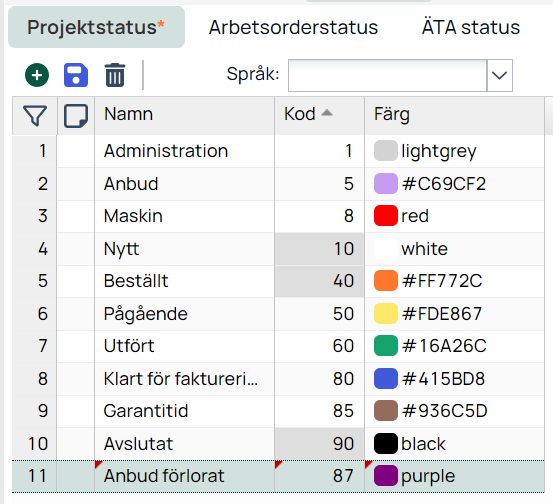553x504 pixels.
Task: Click the green add new row icon
Action: [x=37, y=75]
